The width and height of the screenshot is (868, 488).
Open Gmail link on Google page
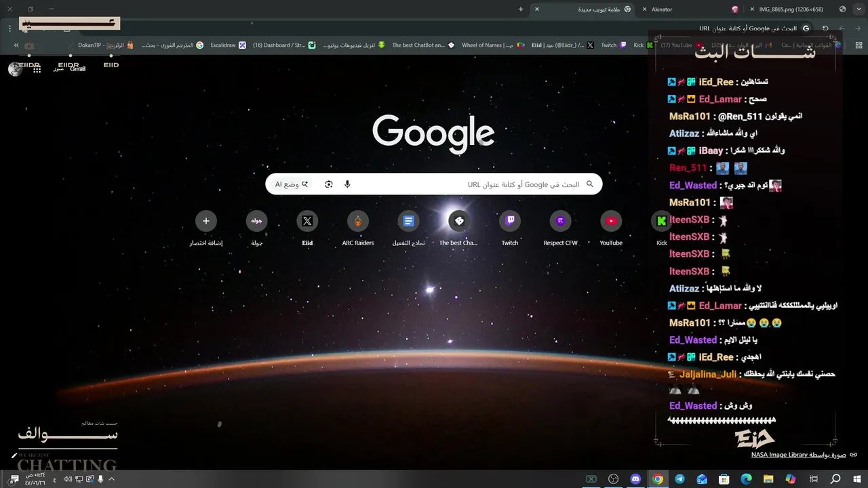click(77, 68)
